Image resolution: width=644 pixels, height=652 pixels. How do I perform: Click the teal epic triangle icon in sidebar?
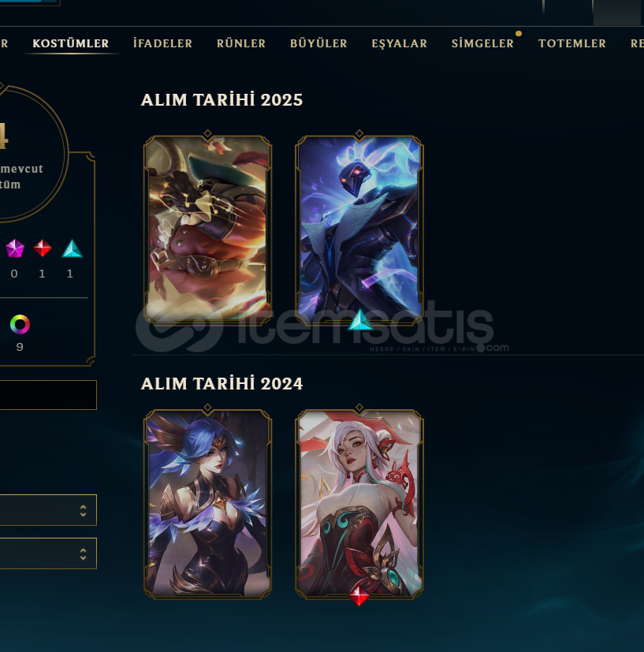tap(72, 248)
